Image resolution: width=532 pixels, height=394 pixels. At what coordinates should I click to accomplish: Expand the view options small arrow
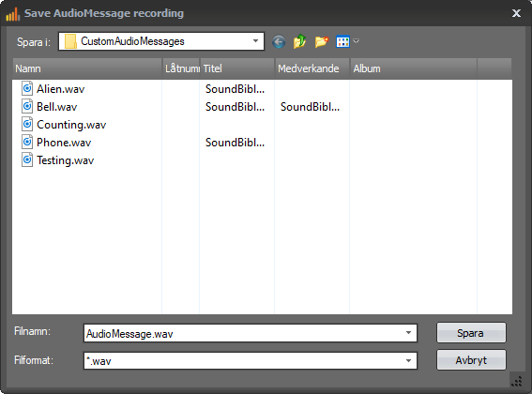356,41
